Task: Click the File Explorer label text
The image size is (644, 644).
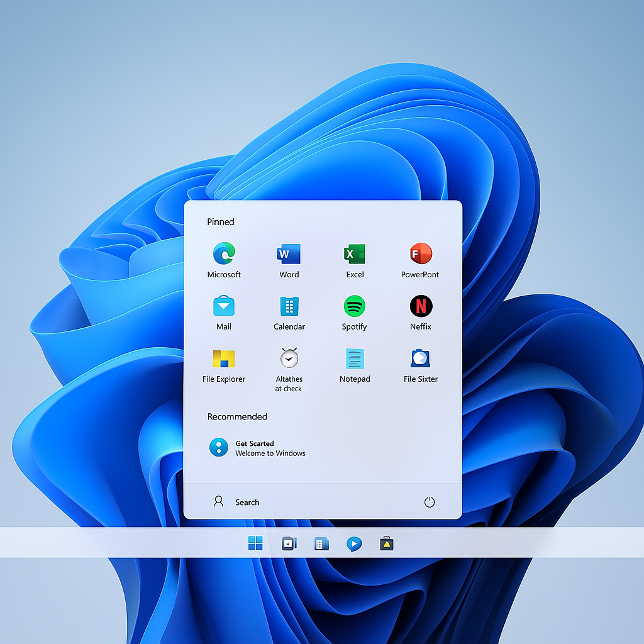Action: point(224,379)
